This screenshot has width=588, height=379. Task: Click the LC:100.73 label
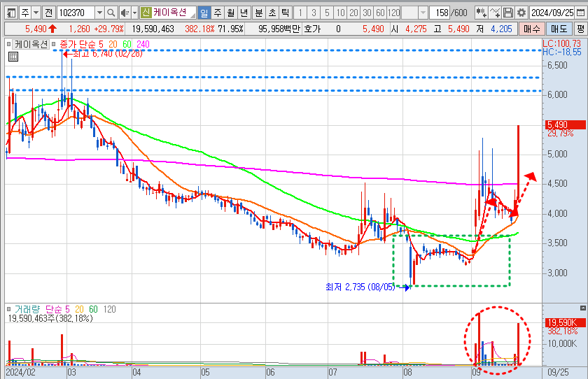pyautogui.click(x=561, y=43)
